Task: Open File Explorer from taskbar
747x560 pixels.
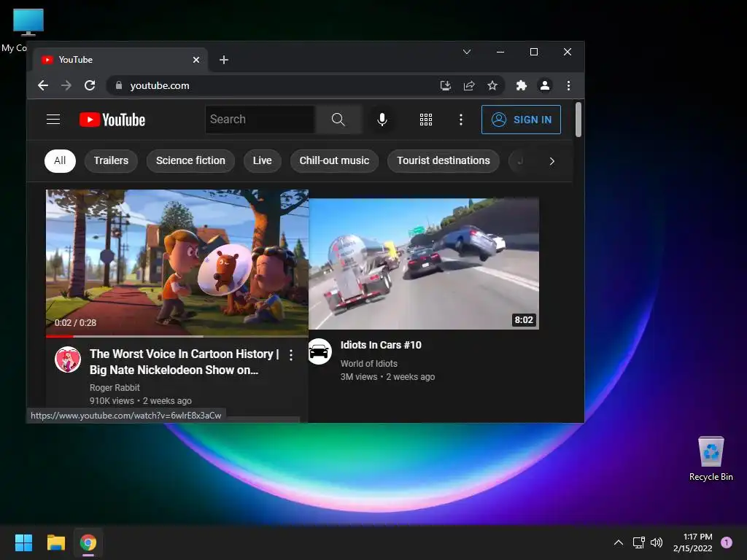Action: pos(55,542)
